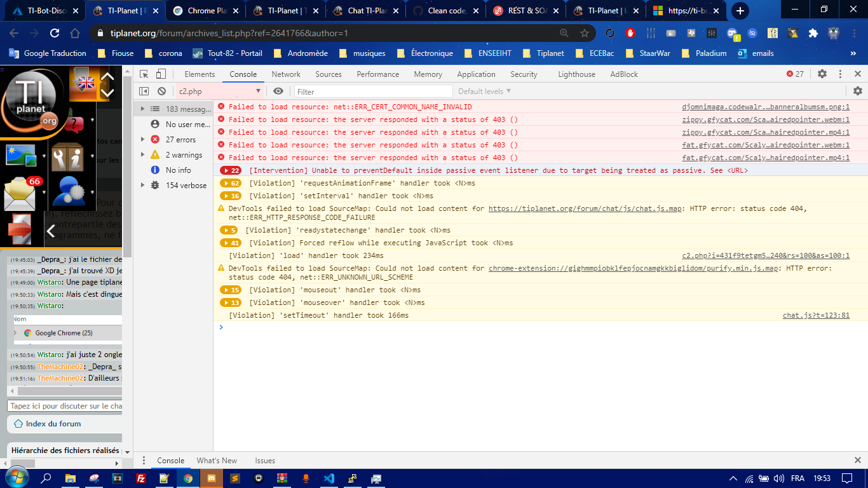868x488 pixels.
Task: Switch to the Issues drawer tab
Action: (265, 461)
